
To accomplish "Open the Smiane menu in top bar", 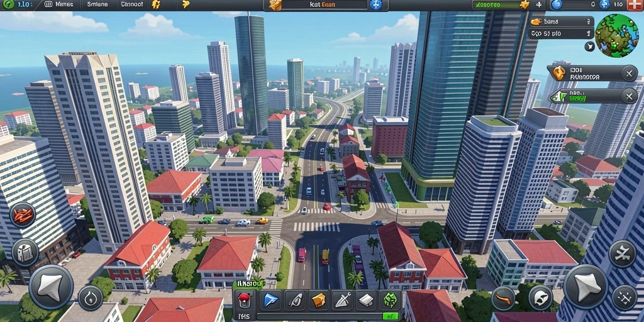I will 97,4.
